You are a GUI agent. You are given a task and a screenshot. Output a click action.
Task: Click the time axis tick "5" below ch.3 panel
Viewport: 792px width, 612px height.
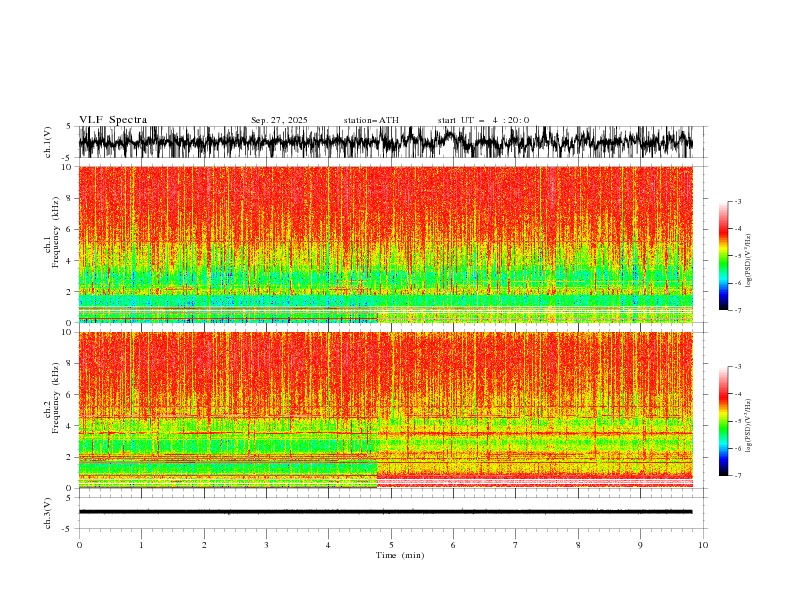tap(391, 545)
